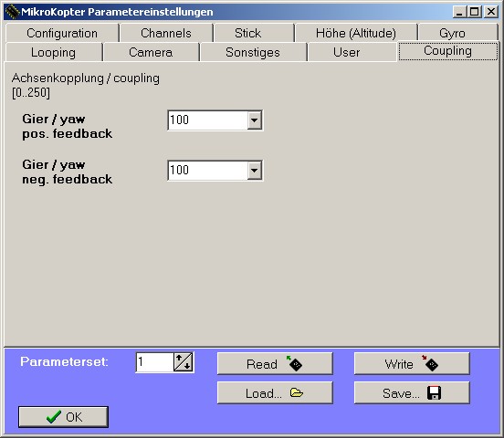Image resolution: width=504 pixels, height=438 pixels.
Task: Click the Write button
Action: click(412, 364)
